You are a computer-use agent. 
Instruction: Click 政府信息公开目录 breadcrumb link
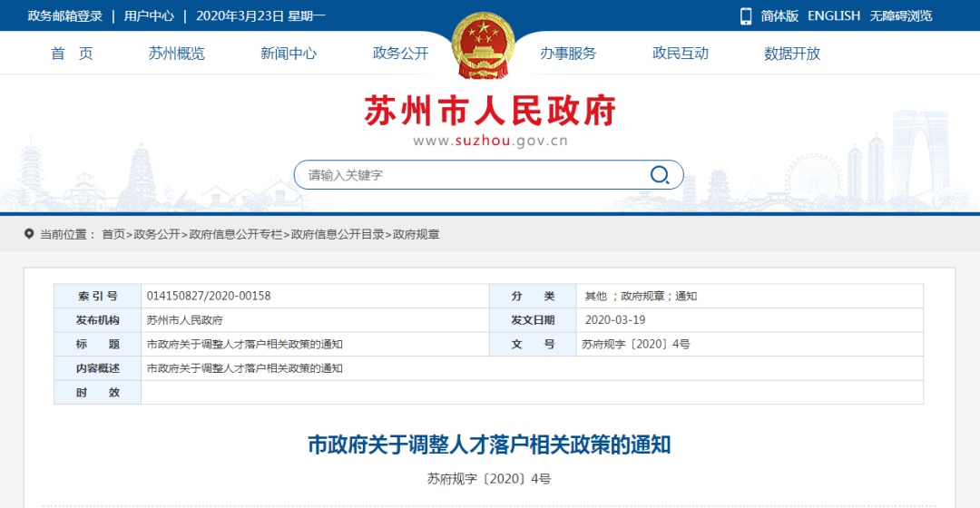tap(338, 234)
